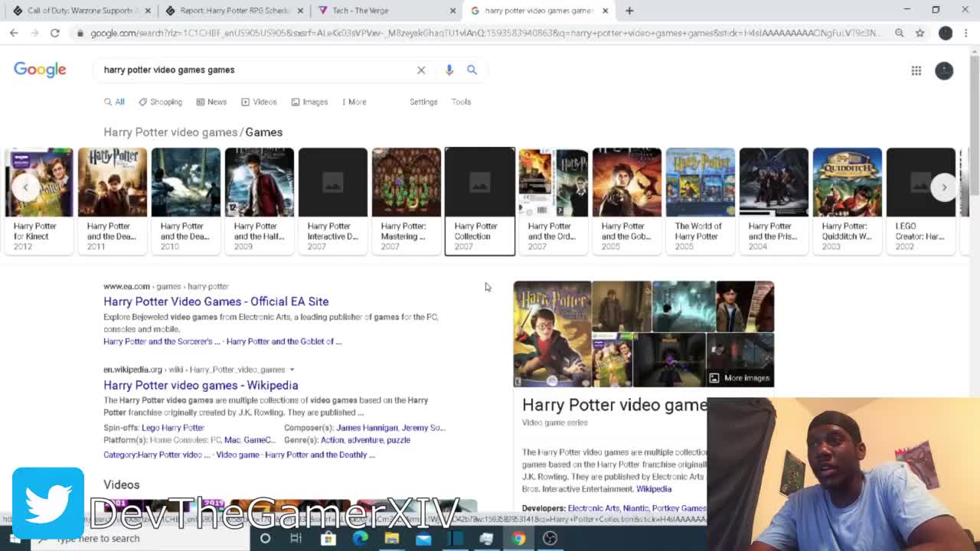Select the Images results tab
Viewport: 980px width, 551px height.
(x=309, y=102)
